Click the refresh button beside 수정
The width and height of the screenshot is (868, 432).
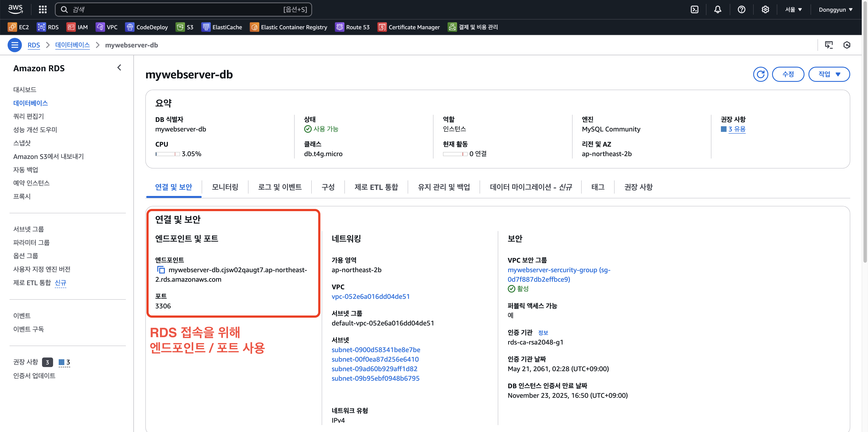pyautogui.click(x=761, y=74)
